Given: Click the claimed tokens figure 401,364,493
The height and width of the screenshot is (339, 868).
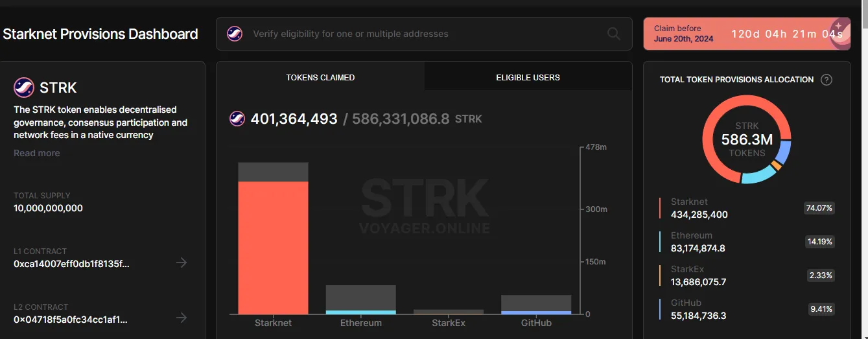Looking at the screenshot, I should coord(294,119).
